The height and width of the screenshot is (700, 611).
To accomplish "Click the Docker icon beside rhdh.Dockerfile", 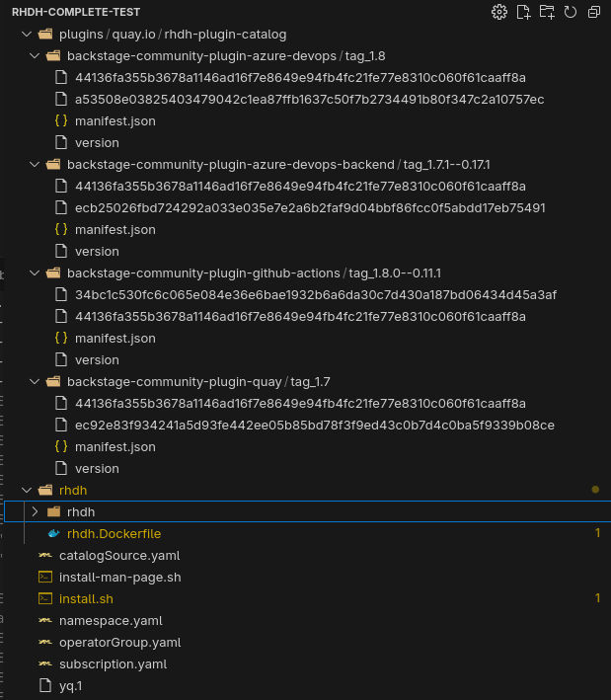I will pos(54,533).
